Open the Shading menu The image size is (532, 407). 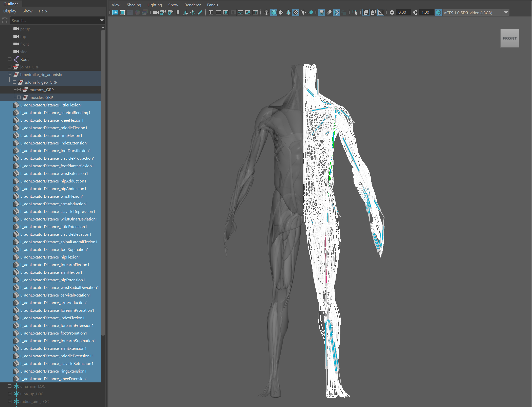pos(134,5)
